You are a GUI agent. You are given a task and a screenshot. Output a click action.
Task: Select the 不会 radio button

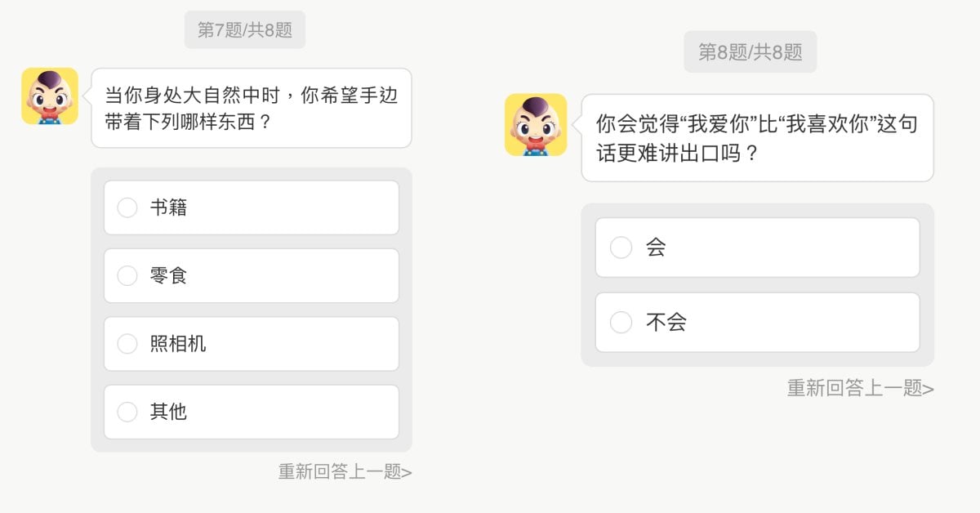621,323
